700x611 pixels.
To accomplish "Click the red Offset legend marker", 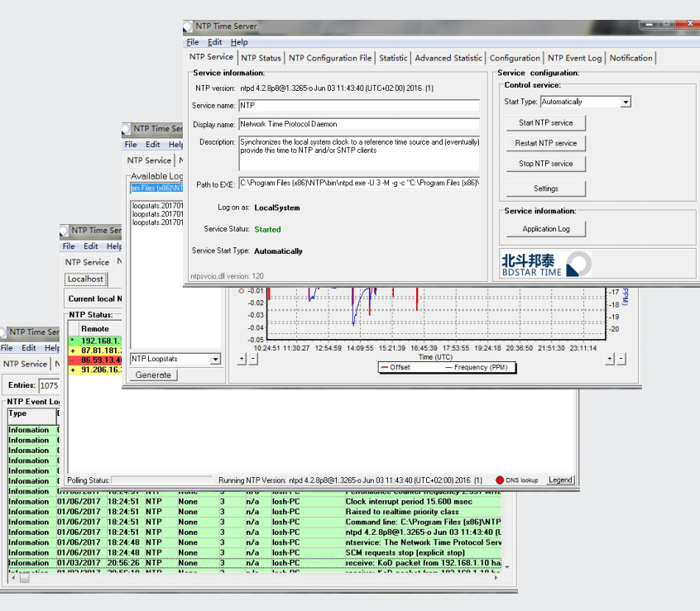I will pos(384,367).
